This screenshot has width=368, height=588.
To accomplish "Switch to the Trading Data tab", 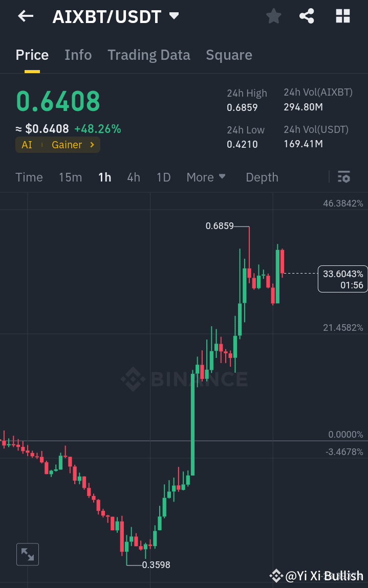I will 149,55.
